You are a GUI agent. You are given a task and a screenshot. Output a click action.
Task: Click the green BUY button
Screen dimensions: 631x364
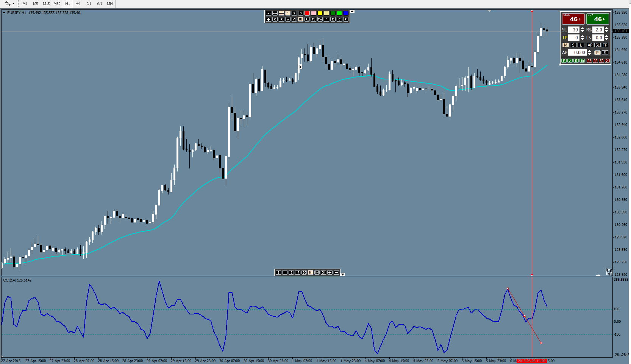pos(598,19)
